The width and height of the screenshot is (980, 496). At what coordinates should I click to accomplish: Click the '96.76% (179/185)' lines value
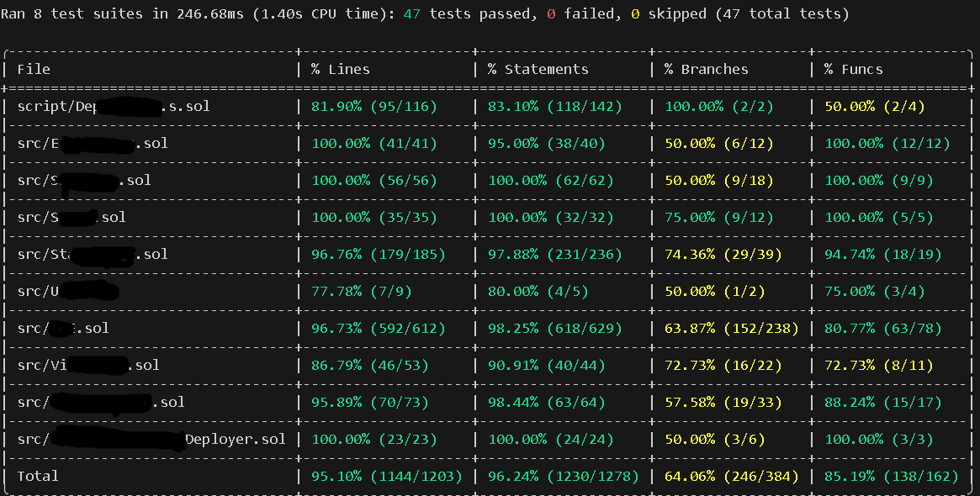point(379,254)
